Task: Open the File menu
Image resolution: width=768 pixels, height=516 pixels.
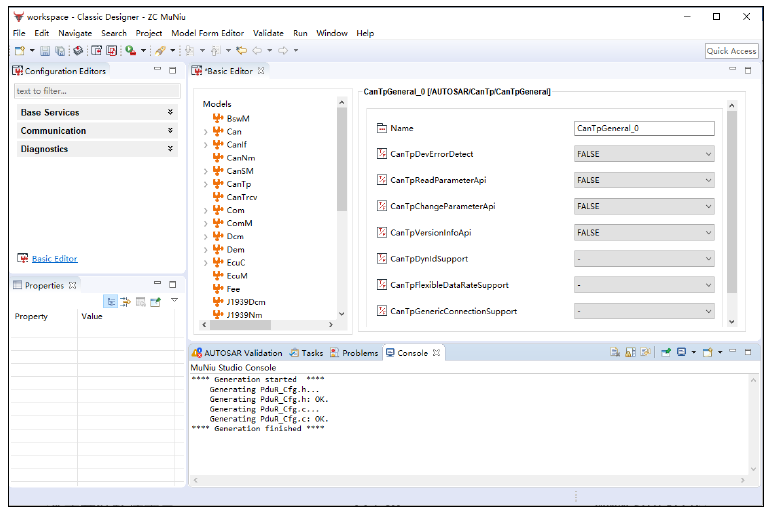Action: pyautogui.click(x=19, y=33)
